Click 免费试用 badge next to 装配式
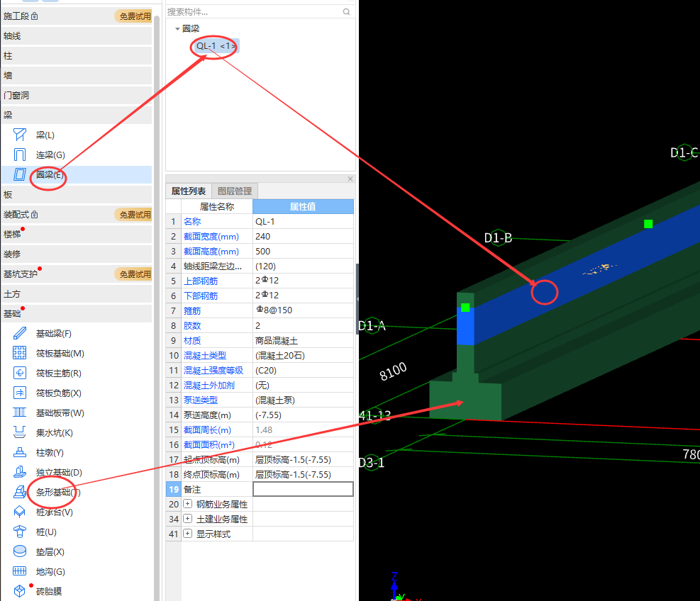Image resolution: width=700 pixels, height=601 pixels. click(x=133, y=215)
